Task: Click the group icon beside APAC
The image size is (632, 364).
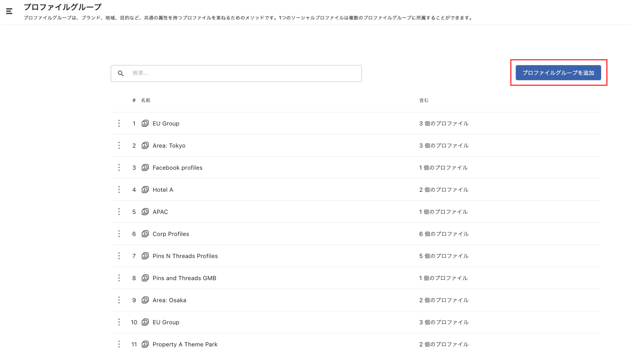Action: click(x=145, y=212)
